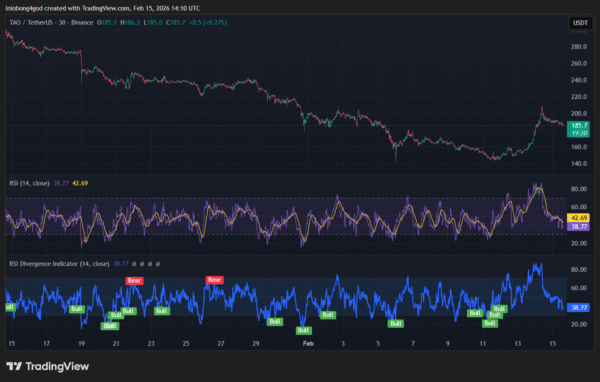The width and height of the screenshot is (600, 382).
Task: Click date 7 on the time axis
Action: [412, 344]
